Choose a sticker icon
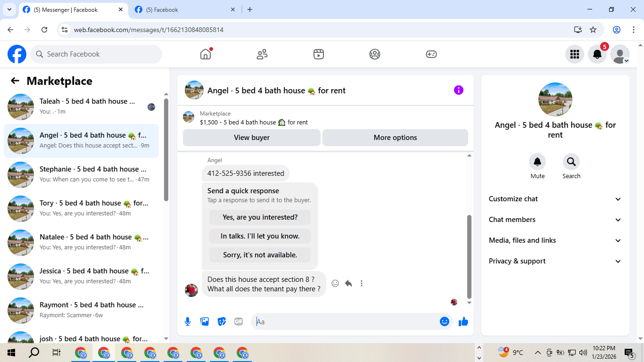 (x=222, y=321)
